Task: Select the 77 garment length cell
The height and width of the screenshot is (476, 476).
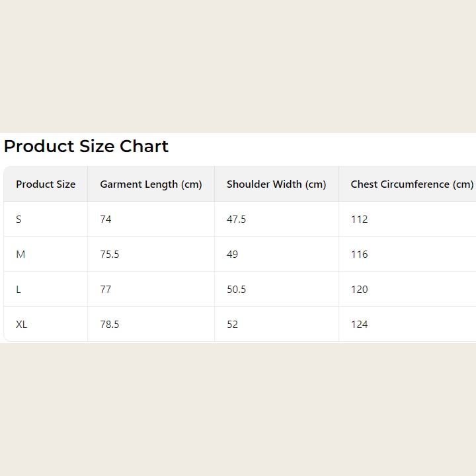Action: pos(106,290)
